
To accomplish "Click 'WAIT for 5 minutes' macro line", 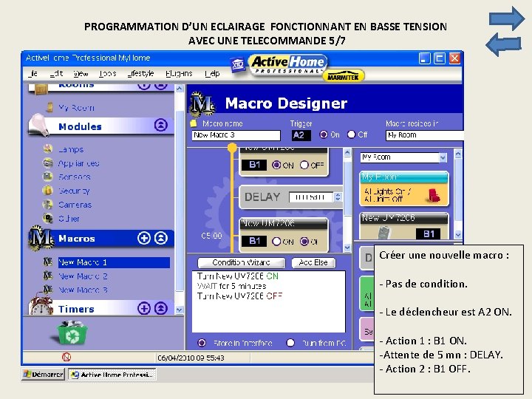I will coord(232,286).
